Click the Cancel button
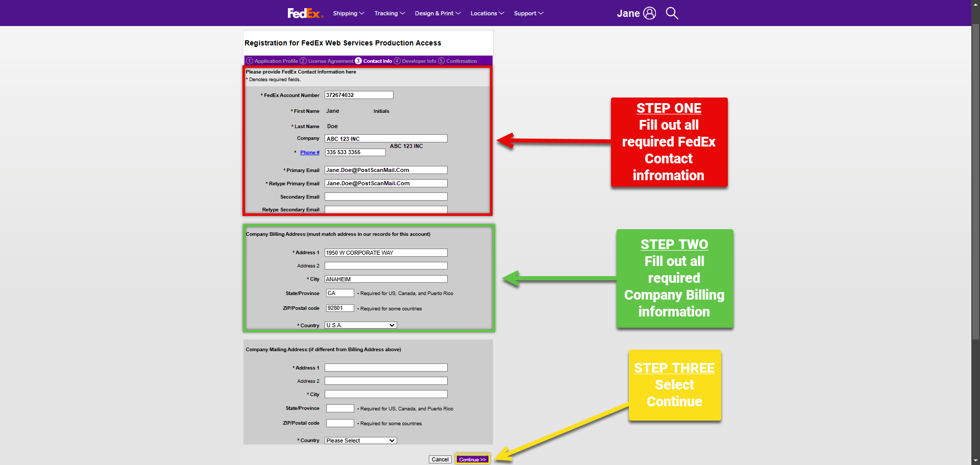980x465 pixels. click(440, 459)
